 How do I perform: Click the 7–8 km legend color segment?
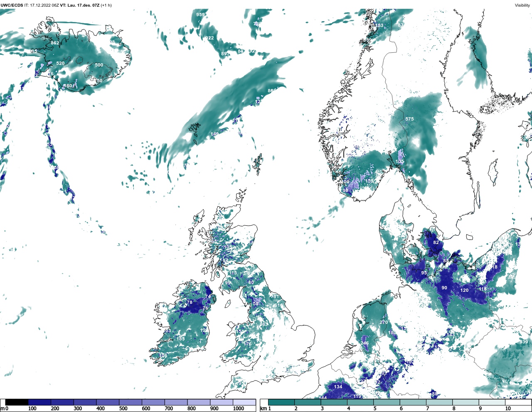click(439, 402)
